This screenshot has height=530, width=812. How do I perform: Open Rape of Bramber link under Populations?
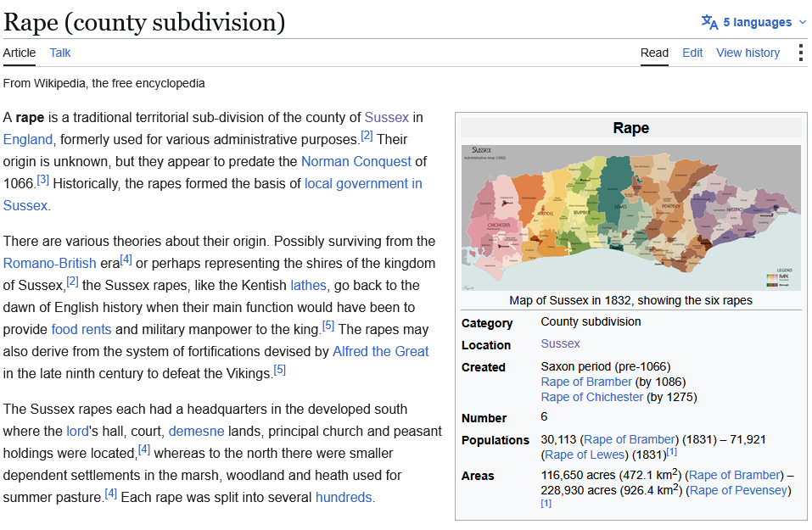[x=630, y=439]
